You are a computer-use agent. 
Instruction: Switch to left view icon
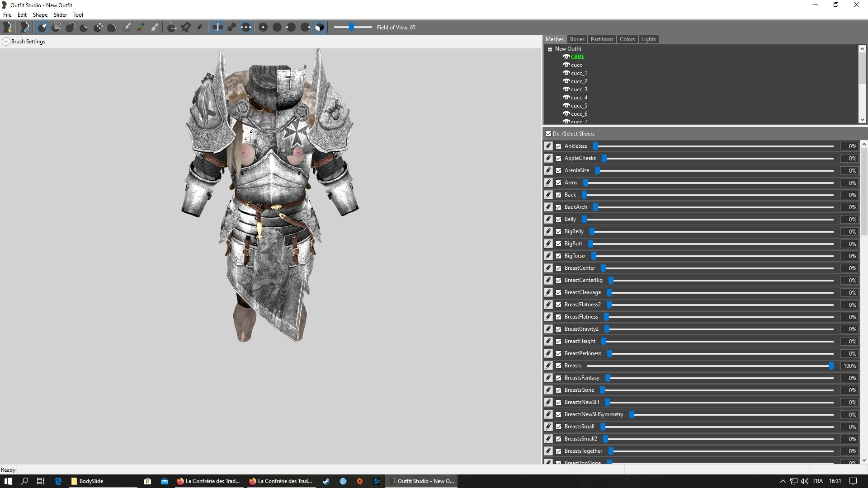[291, 28]
